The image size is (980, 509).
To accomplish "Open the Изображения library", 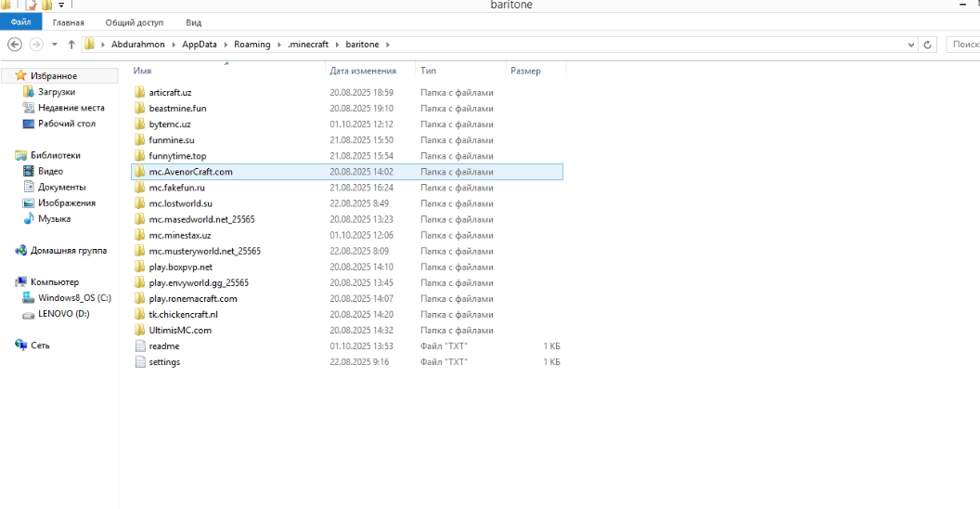I will 66,202.
